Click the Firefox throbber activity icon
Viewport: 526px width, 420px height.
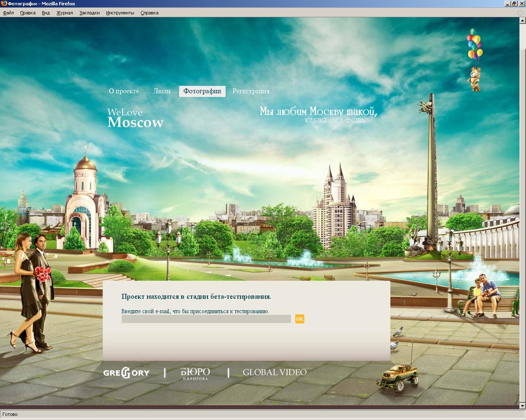click(520, 13)
